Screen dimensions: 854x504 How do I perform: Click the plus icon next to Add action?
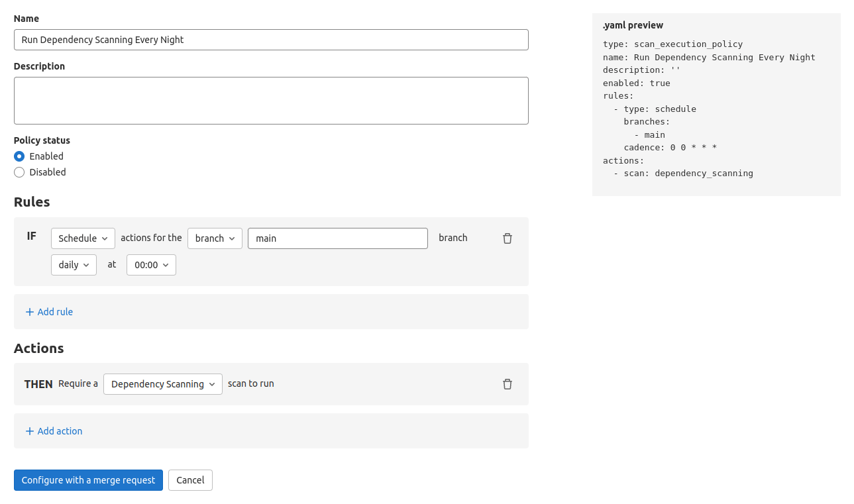[x=30, y=430]
